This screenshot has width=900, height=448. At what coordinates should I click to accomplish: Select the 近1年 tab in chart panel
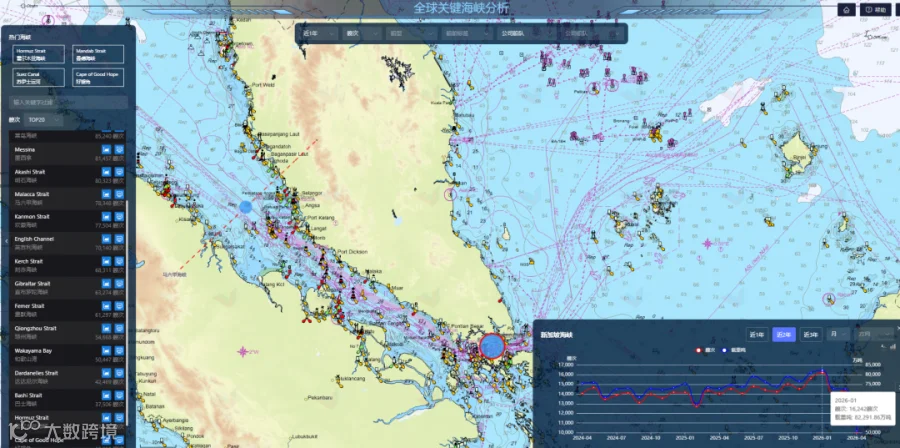coord(757,335)
